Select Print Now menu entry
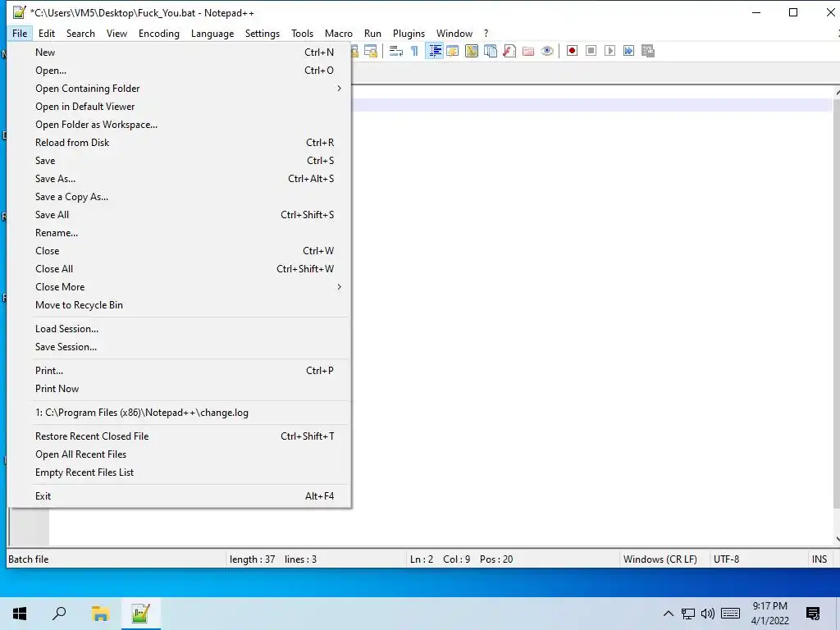 180,389
